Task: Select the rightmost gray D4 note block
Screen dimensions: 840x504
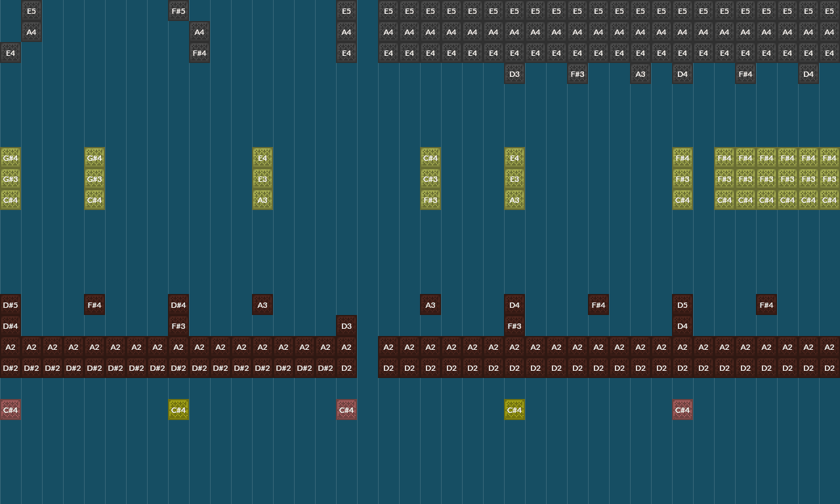Action: tap(808, 74)
